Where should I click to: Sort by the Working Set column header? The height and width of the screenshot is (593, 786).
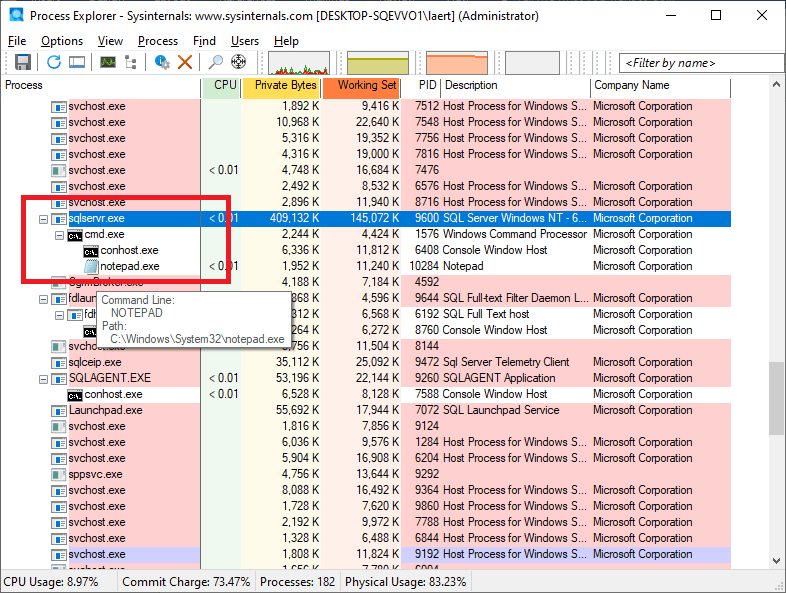tap(361, 86)
